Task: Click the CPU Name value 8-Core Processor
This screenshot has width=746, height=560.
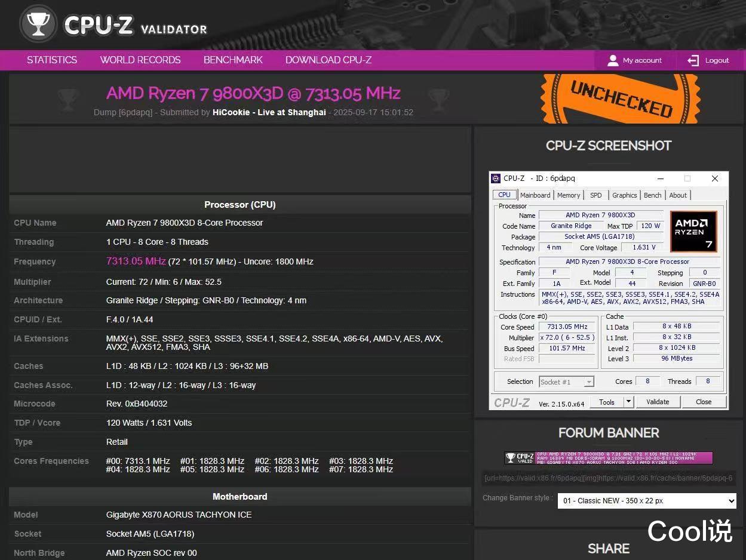Action: click(x=185, y=223)
